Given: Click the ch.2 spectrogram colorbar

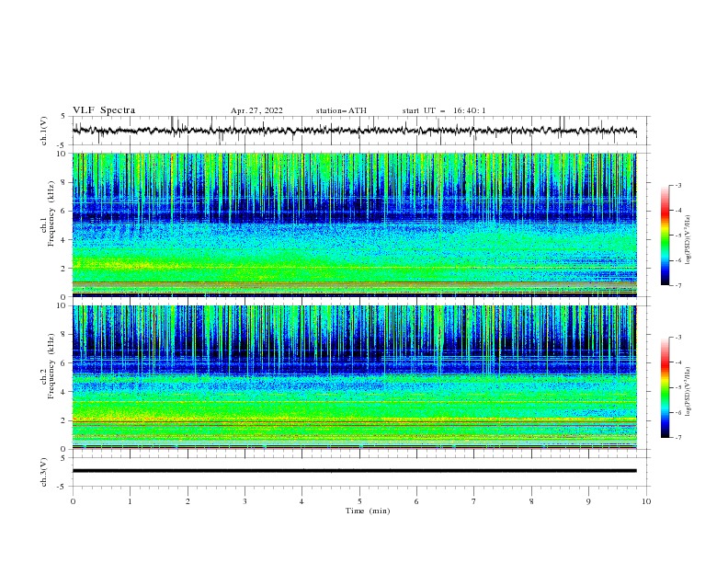Looking at the screenshot, I should point(665,387).
